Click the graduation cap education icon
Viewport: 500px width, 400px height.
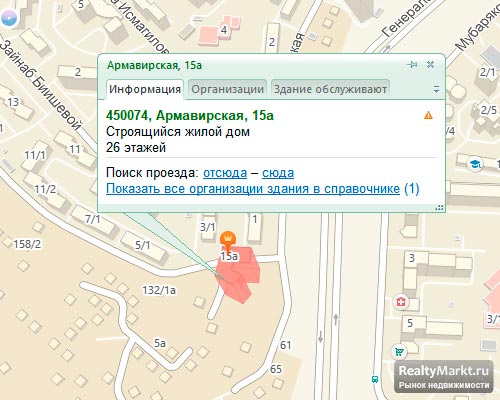point(475,164)
